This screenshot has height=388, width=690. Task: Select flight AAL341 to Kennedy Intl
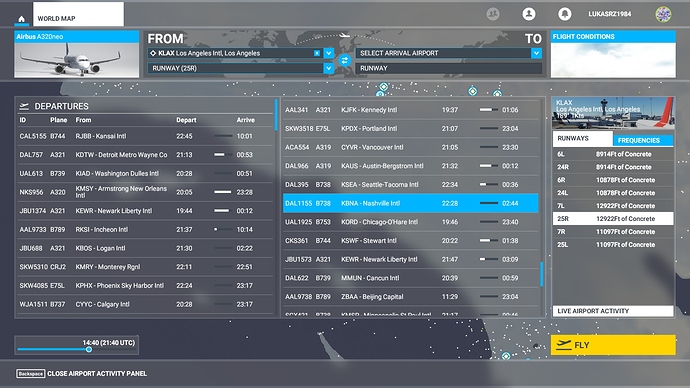point(411,110)
